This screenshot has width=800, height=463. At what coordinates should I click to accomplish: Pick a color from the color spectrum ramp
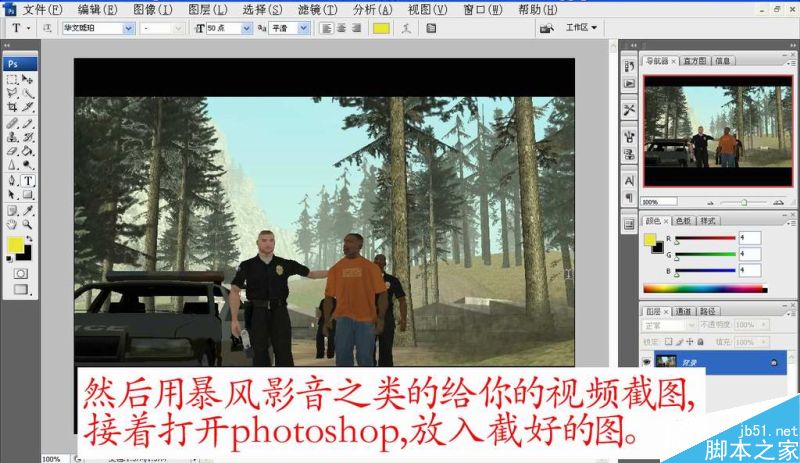[x=705, y=289]
